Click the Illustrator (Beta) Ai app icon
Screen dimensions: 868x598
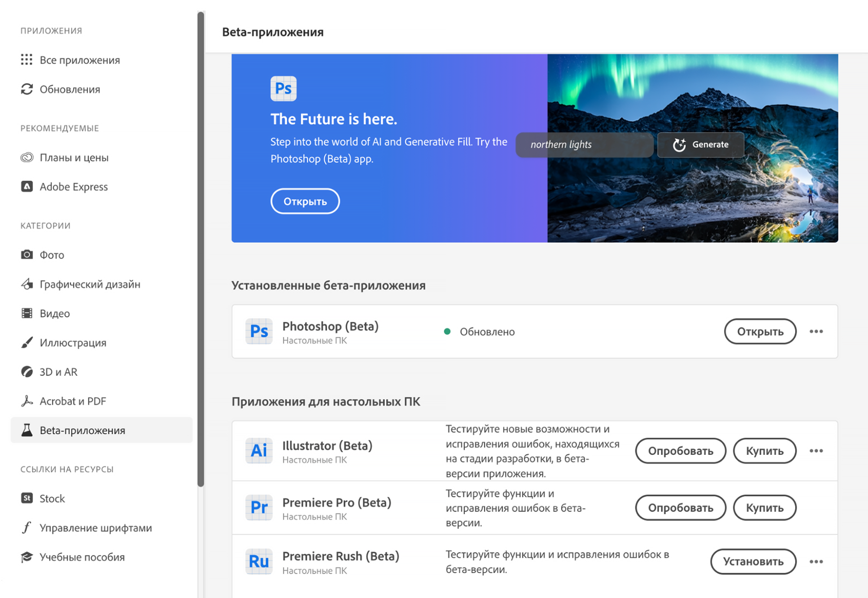[x=259, y=450]
